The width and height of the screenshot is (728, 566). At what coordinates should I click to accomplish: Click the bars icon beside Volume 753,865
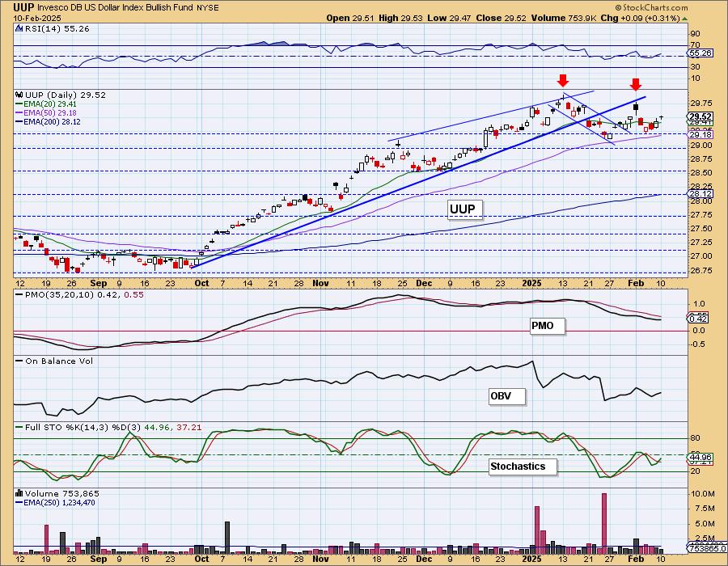(x=19, y=493)
